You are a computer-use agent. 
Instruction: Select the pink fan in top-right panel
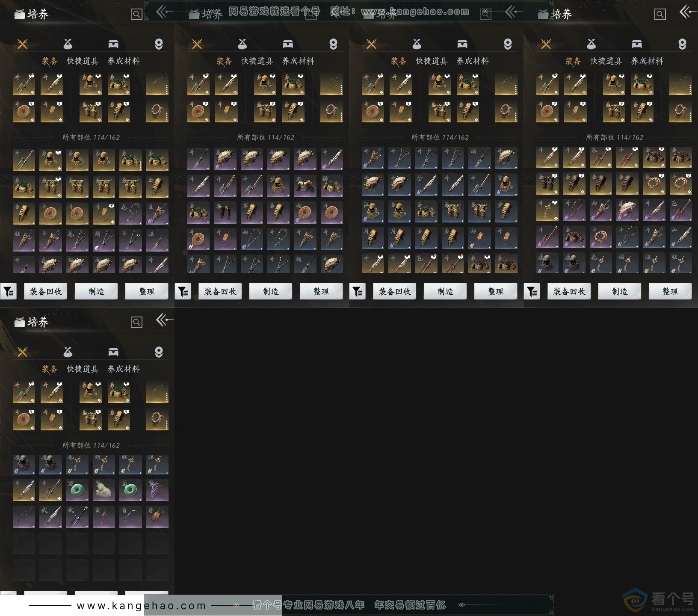tap(627, 210)
